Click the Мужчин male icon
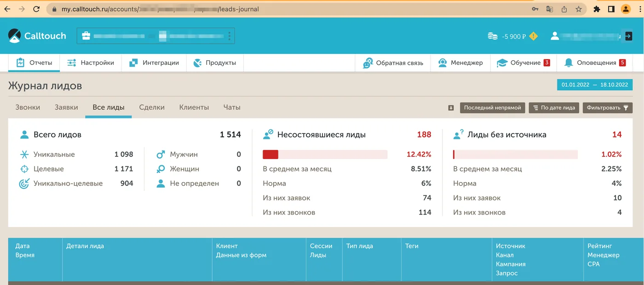 click(x=161, y=154)
